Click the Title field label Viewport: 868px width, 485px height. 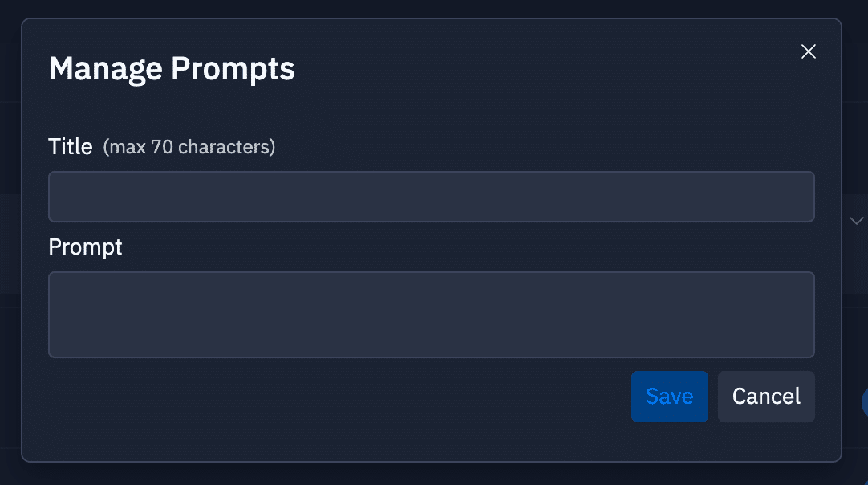point(71,146)
